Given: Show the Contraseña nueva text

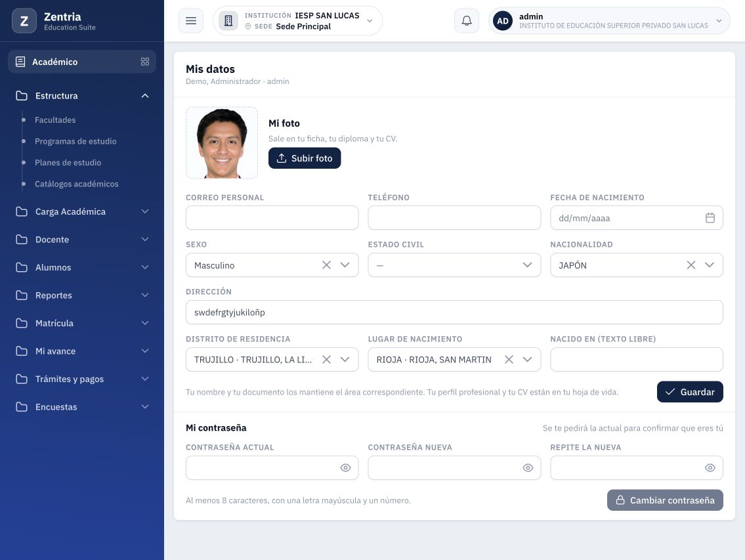Looking at the screenshot, I should pos(528,468).
